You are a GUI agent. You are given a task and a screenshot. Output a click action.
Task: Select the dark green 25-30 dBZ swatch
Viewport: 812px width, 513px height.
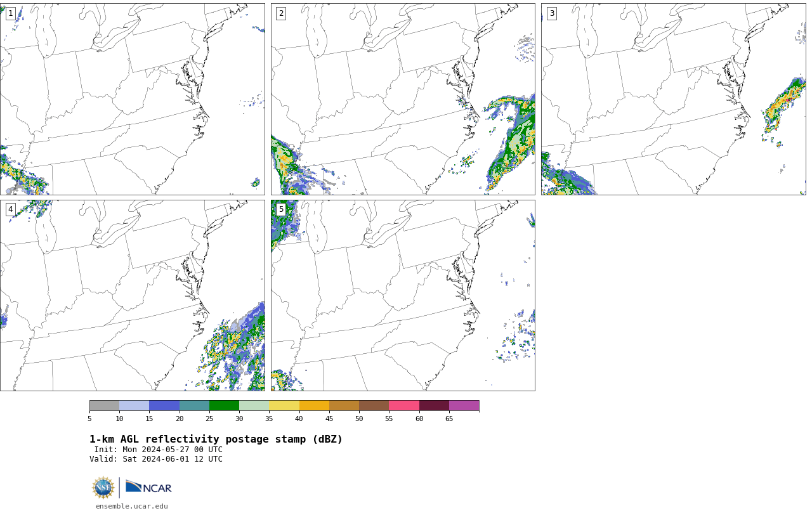(x=224, y=406)
